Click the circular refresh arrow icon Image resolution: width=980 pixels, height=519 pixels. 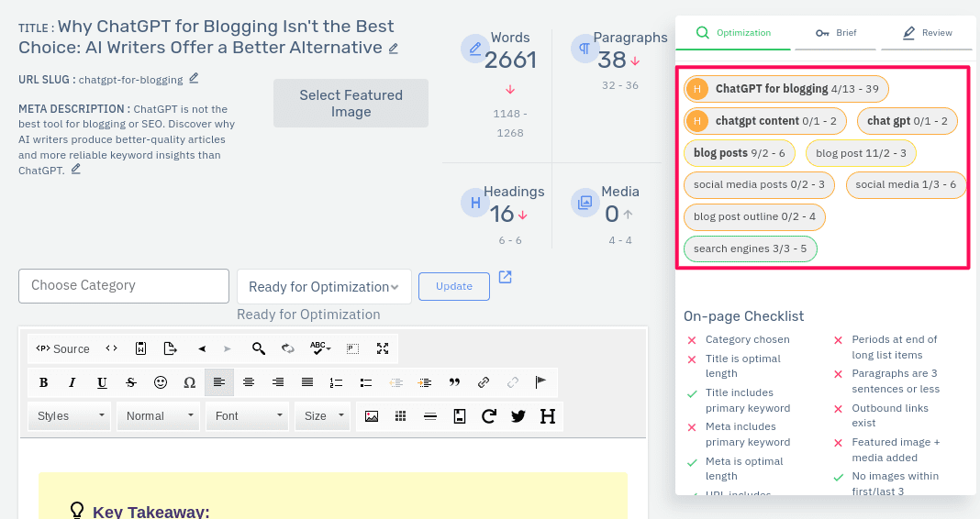click(489, 416)
